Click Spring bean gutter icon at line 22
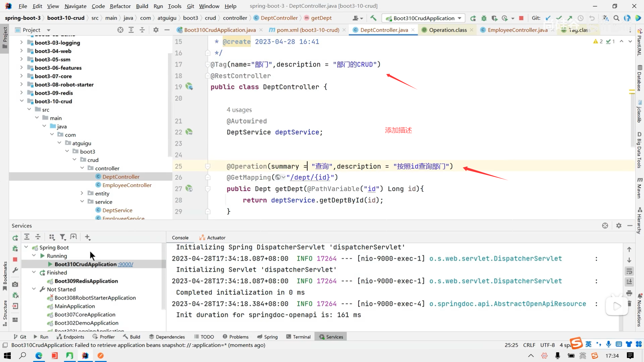This screenshot has width=644, height=362. click(189, 132)
